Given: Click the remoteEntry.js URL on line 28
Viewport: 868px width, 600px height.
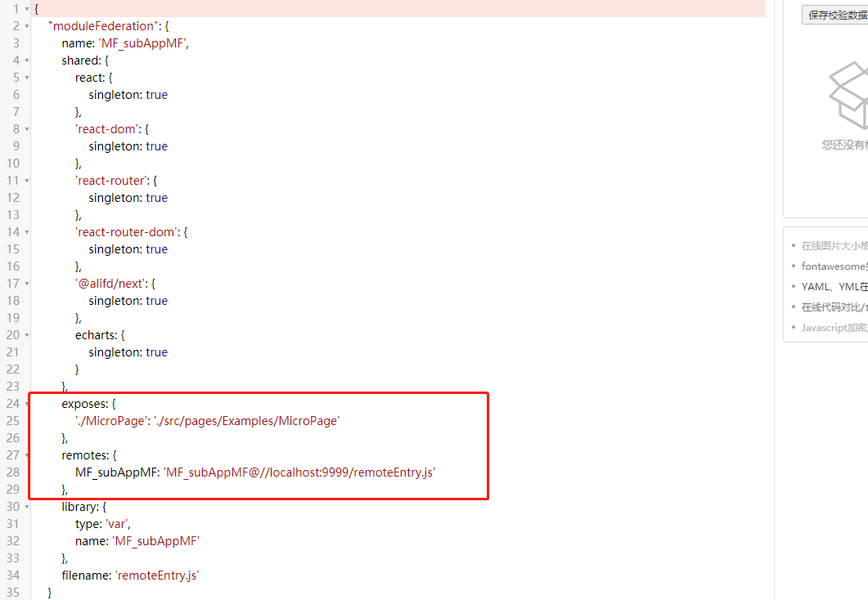Looking at the screenshot, I should [299, 472].
